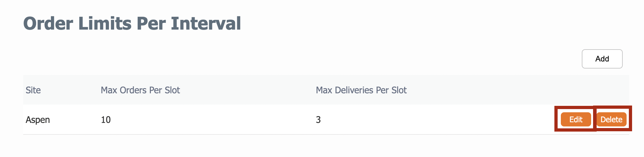This screenshot has height=157, width=644.
Task: Click the Max Deliveries Per Slot header
Action: point(361,90)
